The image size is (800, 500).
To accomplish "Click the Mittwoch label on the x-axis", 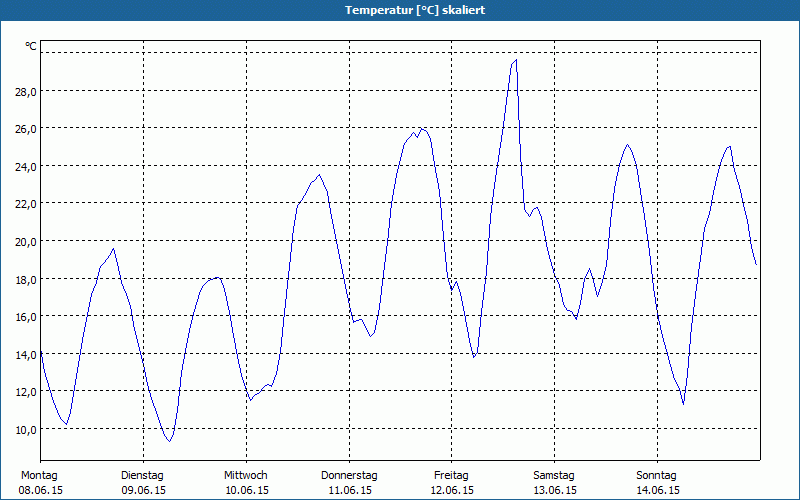I will 245,475.
